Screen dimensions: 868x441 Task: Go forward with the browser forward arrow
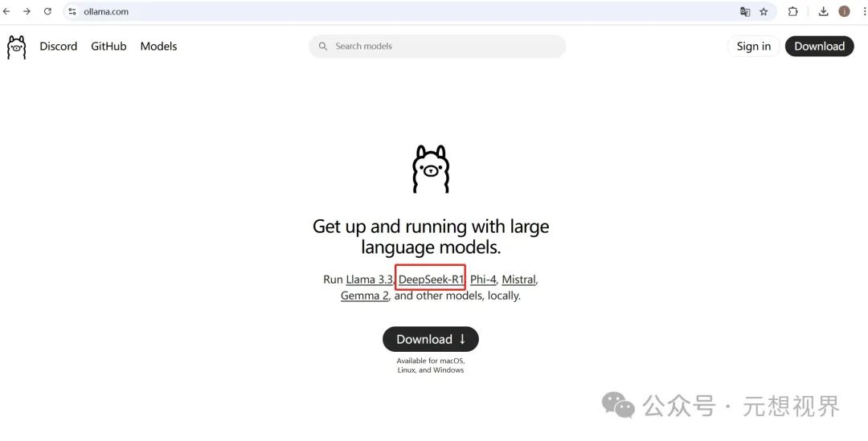(27, 11)
